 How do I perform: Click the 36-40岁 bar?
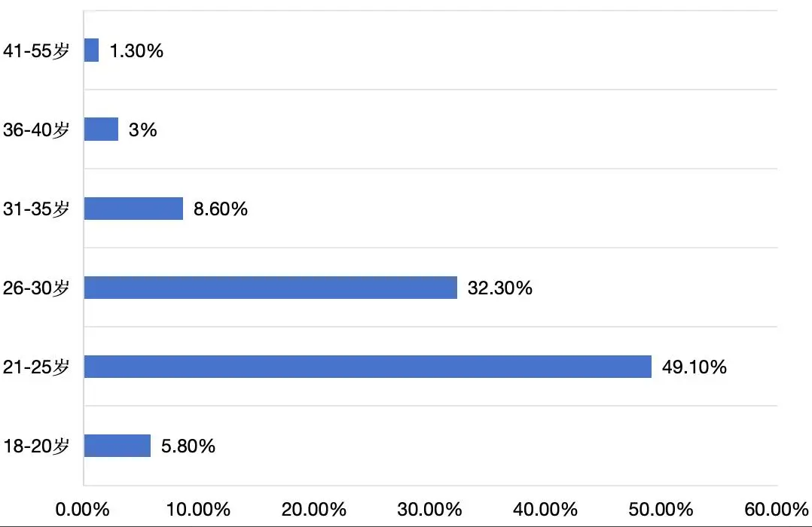tap(101, 129)
